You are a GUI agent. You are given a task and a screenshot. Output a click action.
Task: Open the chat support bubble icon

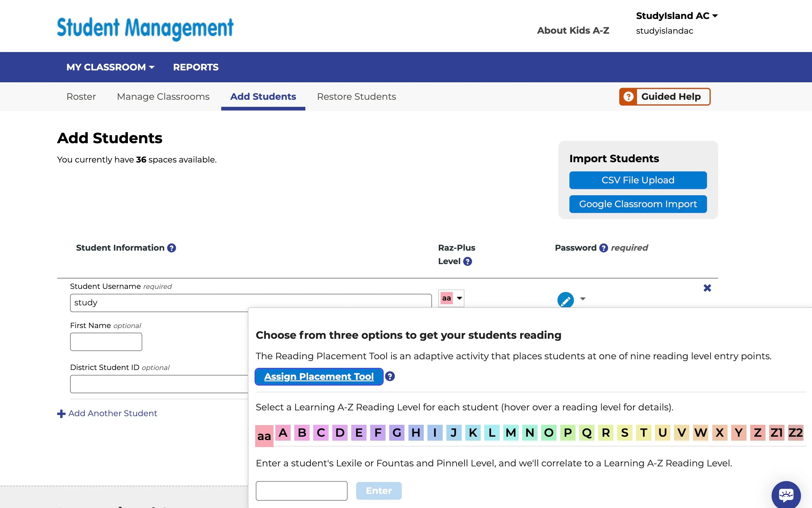pos(786,495)
